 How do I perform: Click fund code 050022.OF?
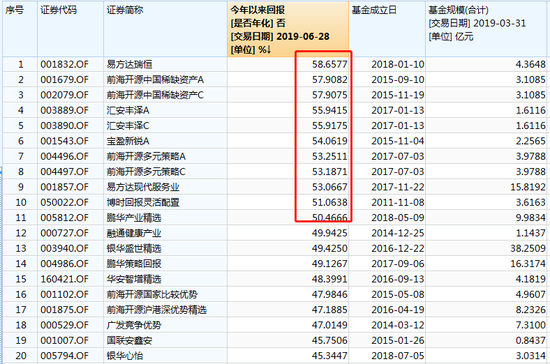click(65, 202)
